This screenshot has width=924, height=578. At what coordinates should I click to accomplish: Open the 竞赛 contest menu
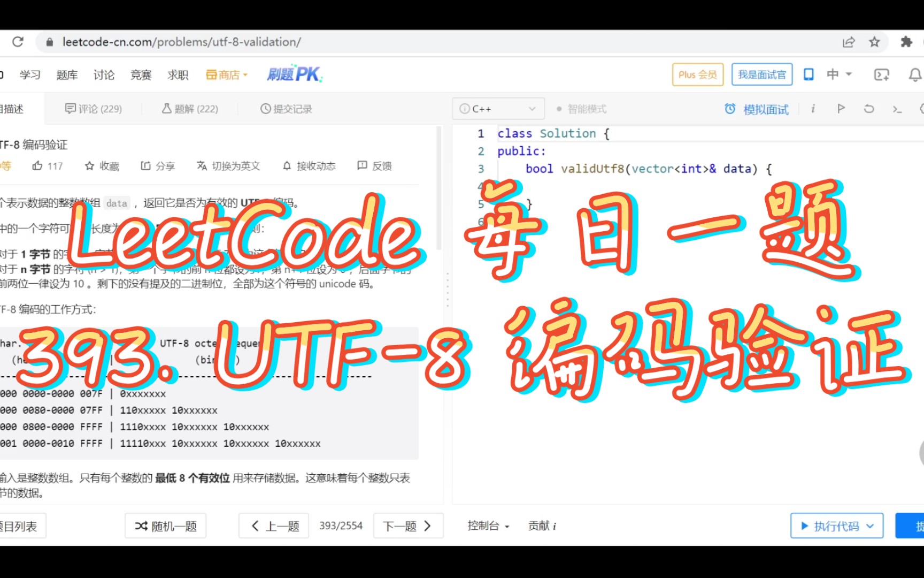point(141,75)
